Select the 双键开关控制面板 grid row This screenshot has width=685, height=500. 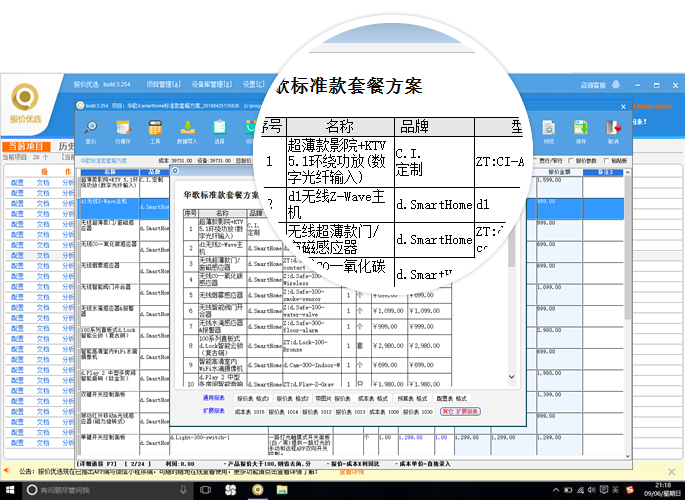tap(109, 401)
